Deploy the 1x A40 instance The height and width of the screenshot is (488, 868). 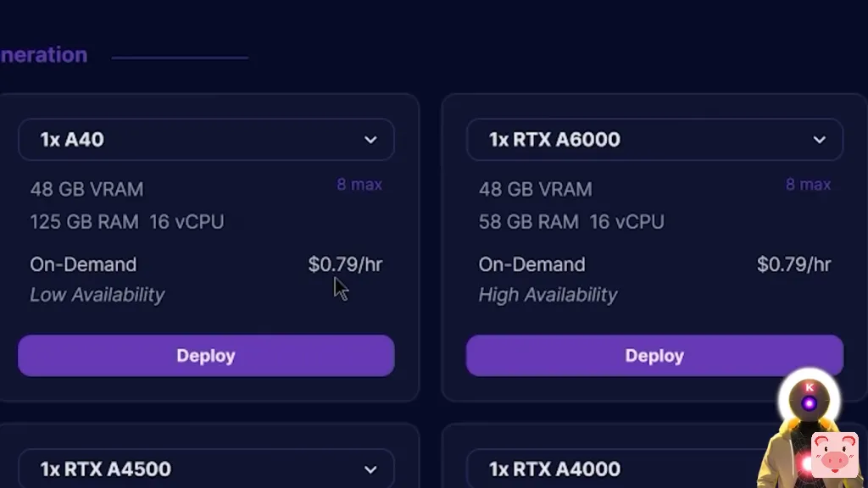(206, 356)
